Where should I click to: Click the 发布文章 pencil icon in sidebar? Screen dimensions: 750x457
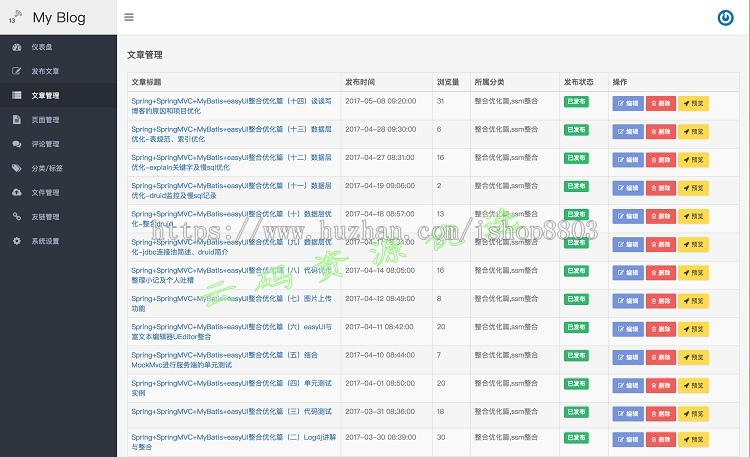click(x=17, y=71)
